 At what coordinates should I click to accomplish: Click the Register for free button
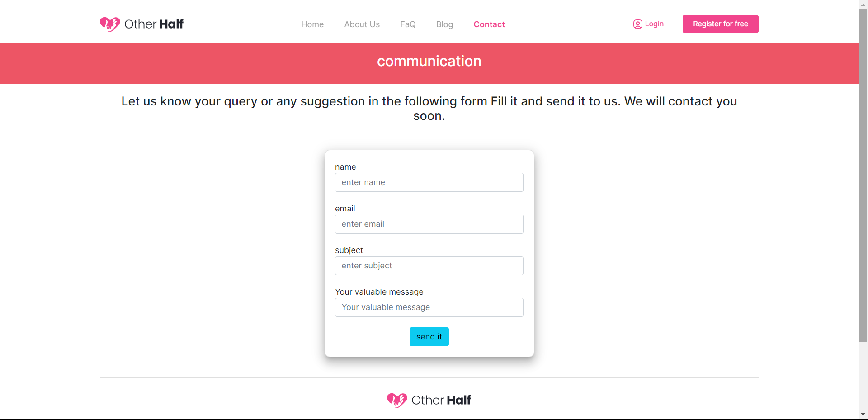coord(720,24)
